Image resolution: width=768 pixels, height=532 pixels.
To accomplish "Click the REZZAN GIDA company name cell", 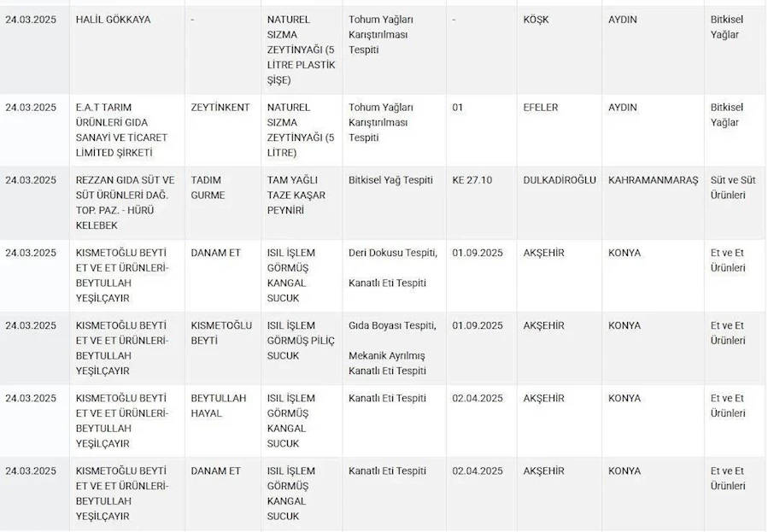I will point(125,202).
